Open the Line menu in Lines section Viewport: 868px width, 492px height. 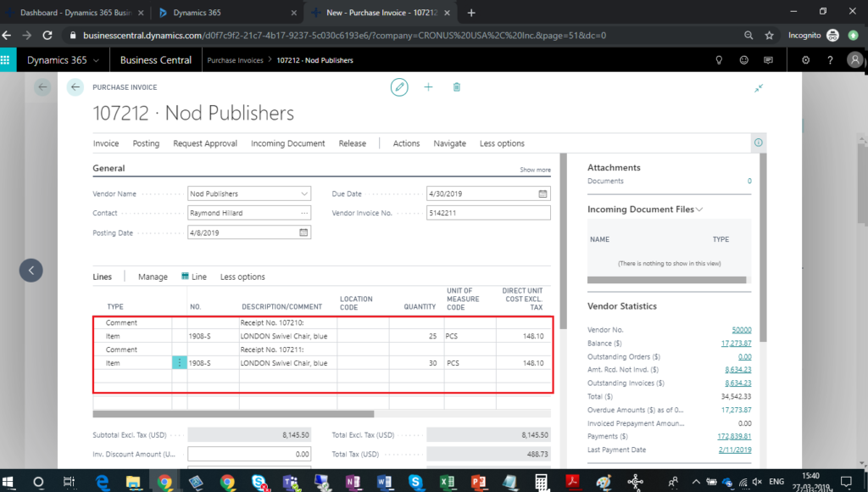coord(194,277)
